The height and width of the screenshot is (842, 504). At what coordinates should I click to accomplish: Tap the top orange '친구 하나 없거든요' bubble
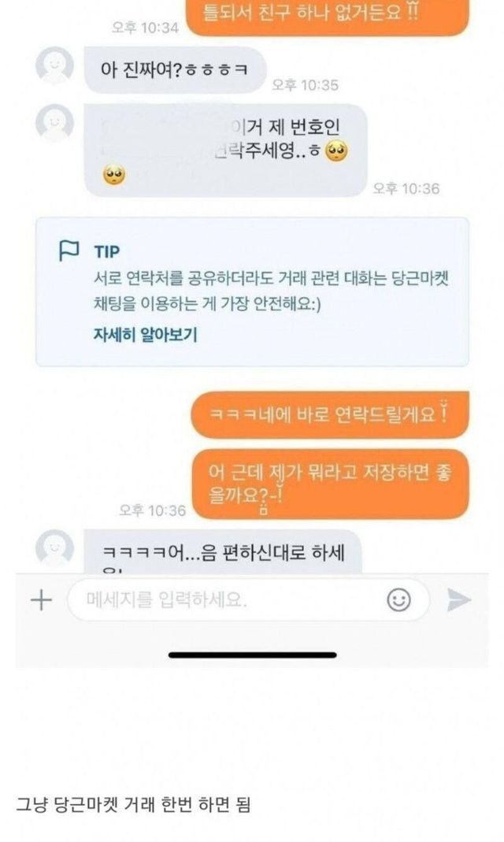pos(328,16)
